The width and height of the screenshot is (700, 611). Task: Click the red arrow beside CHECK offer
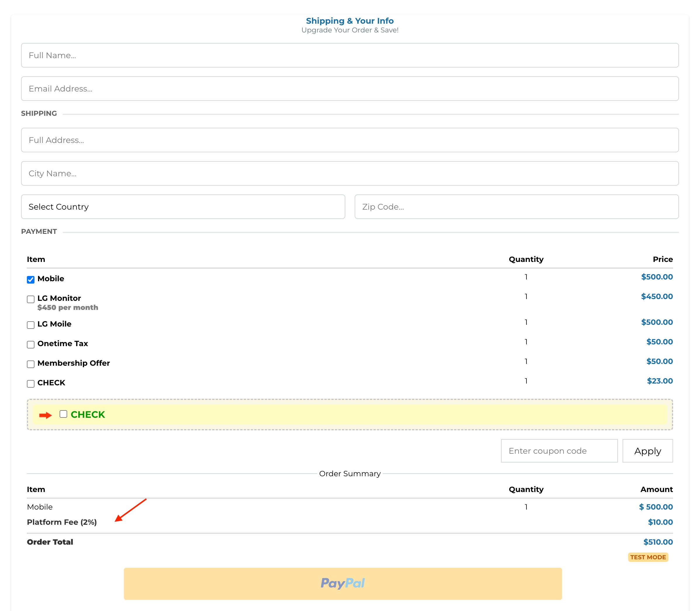45,415
